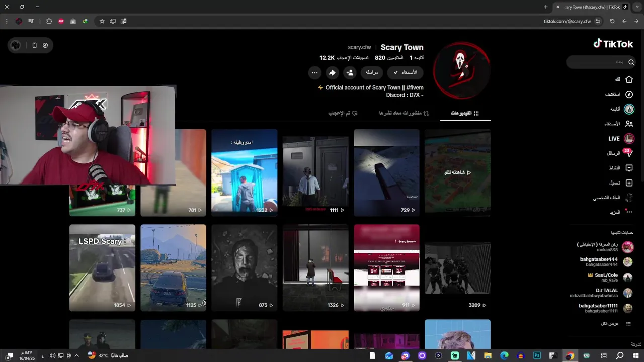Click the volume icon in system tray

click(x=52, y=356)
